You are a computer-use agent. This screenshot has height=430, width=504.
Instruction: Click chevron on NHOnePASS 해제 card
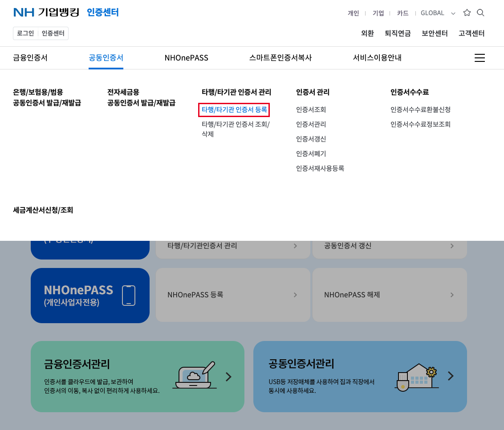[452, 295]
